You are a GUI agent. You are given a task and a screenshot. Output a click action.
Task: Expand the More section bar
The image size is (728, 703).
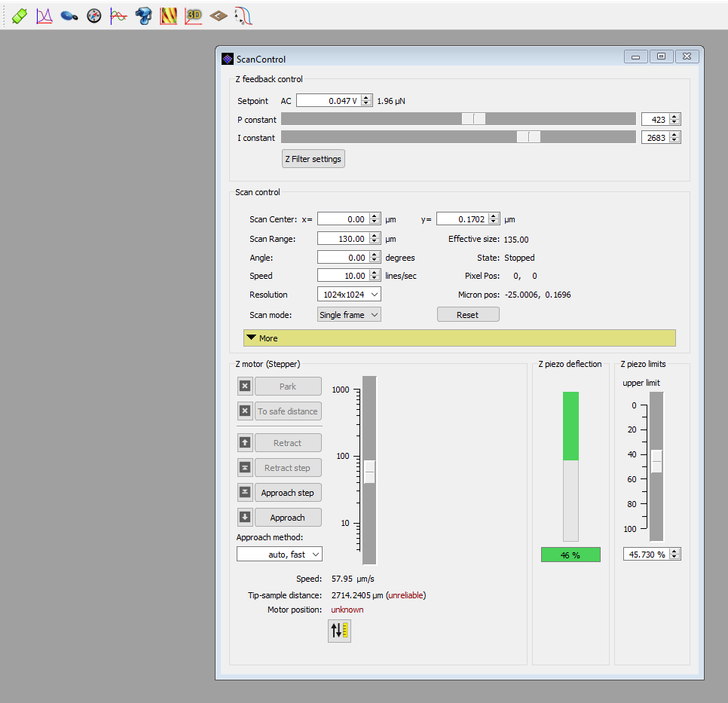pos(459,338)
